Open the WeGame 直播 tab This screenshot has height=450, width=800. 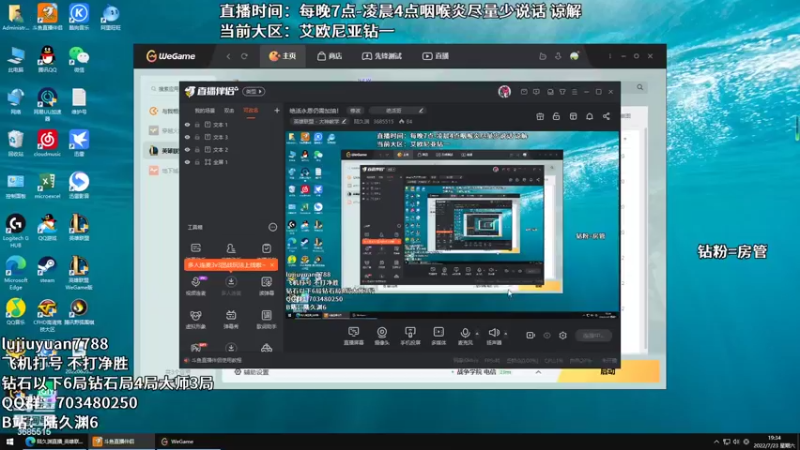[435, 56]
